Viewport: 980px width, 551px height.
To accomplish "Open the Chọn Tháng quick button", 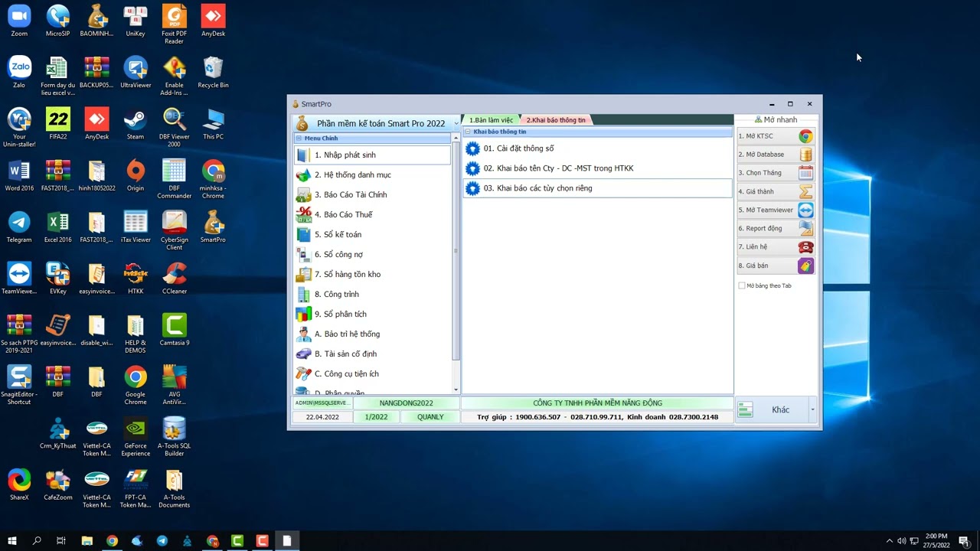I will point(776,173).
